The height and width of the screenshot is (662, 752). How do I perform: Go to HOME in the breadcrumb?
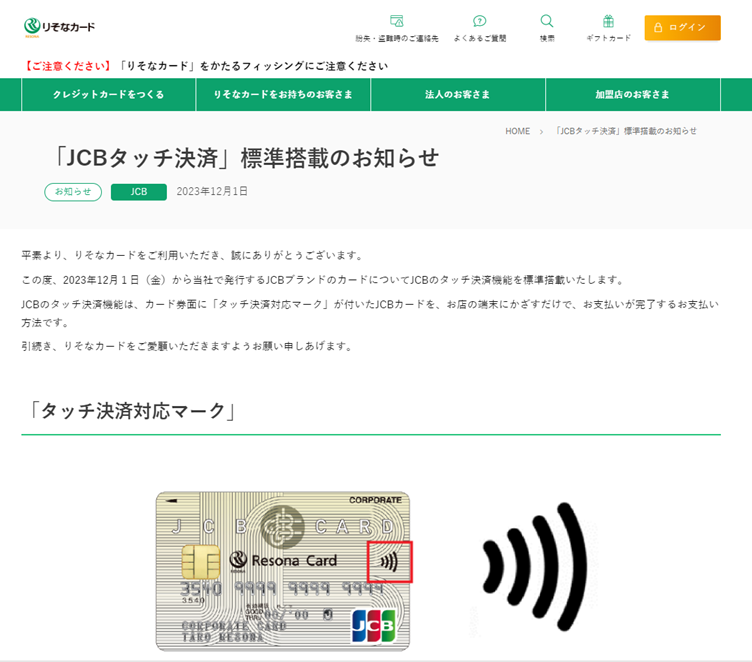click(517, 131)
